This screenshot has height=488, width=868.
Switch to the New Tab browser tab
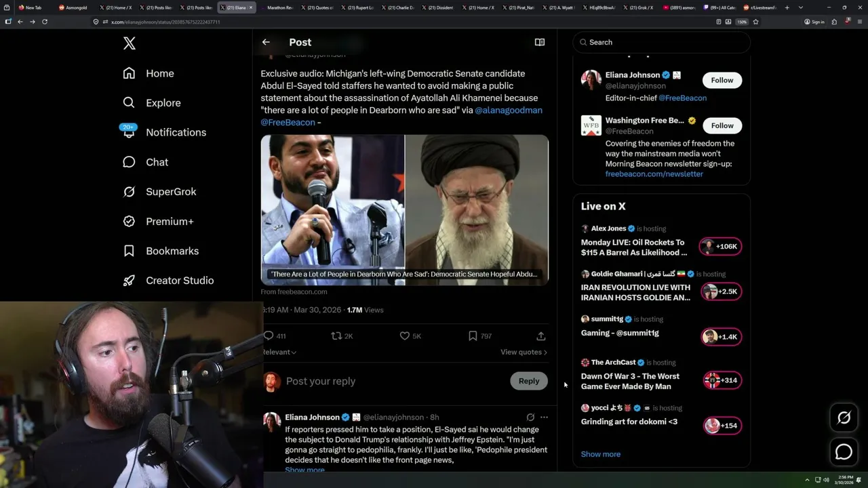31,7
